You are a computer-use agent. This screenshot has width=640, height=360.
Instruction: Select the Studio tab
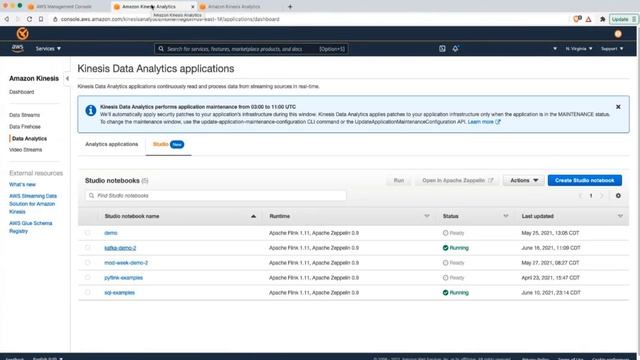click(168, 144)
